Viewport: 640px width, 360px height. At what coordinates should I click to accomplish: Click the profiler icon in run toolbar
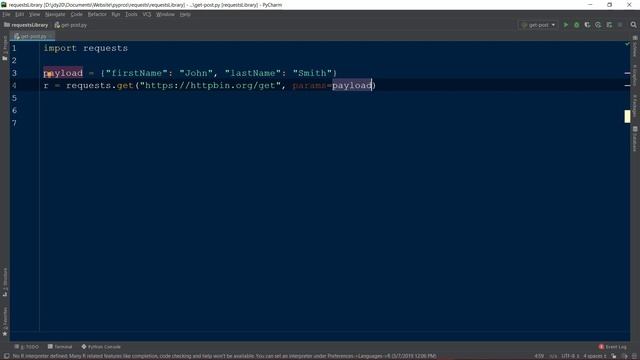(x=598, y=25)
